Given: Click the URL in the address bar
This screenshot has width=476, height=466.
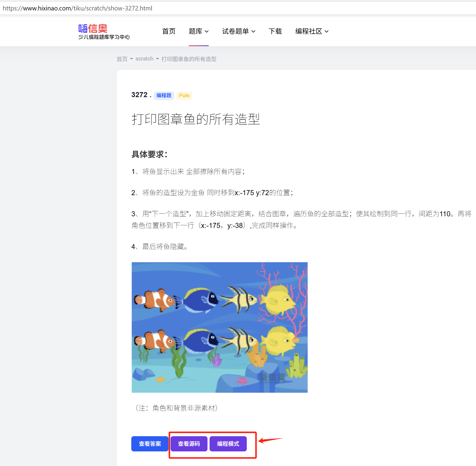Looking at the screenshot, I should tap(77, 8).
